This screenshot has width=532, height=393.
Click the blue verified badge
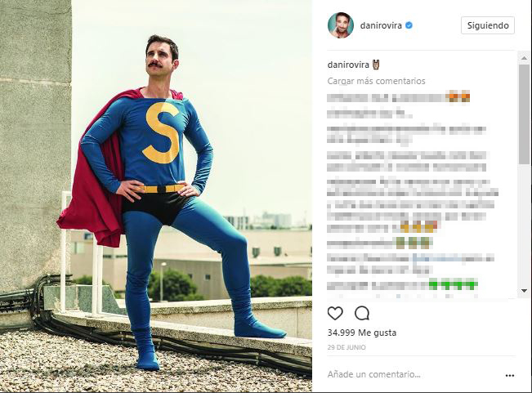tap(409, 25)
